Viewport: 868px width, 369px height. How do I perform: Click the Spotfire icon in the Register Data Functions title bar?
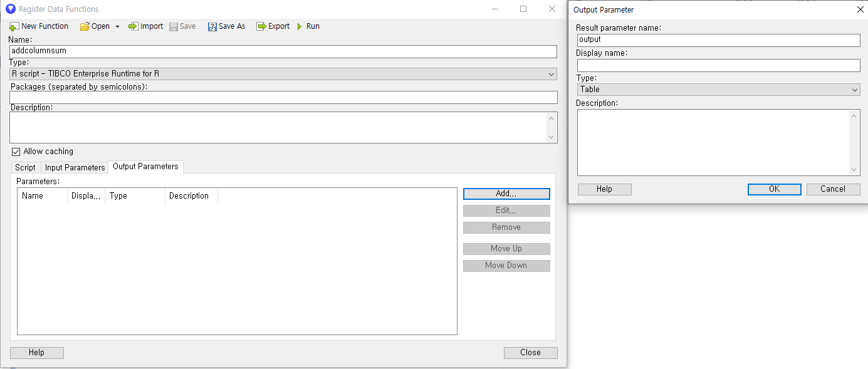[10, 9]
